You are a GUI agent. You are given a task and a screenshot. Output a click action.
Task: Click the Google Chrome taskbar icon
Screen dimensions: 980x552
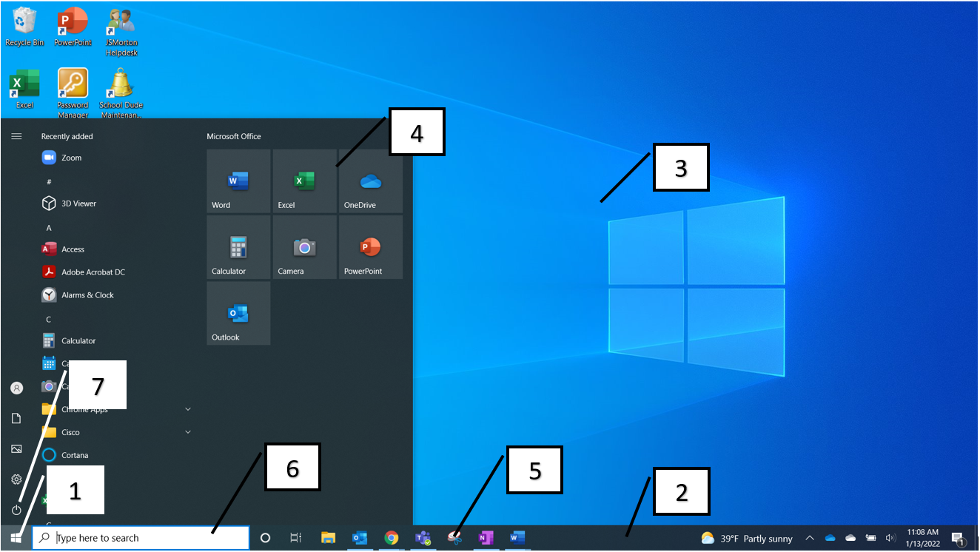pos(392,538)
